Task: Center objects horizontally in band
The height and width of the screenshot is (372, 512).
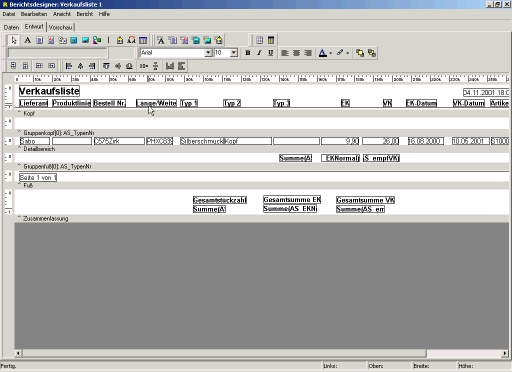Action: (x=170, y=66)
